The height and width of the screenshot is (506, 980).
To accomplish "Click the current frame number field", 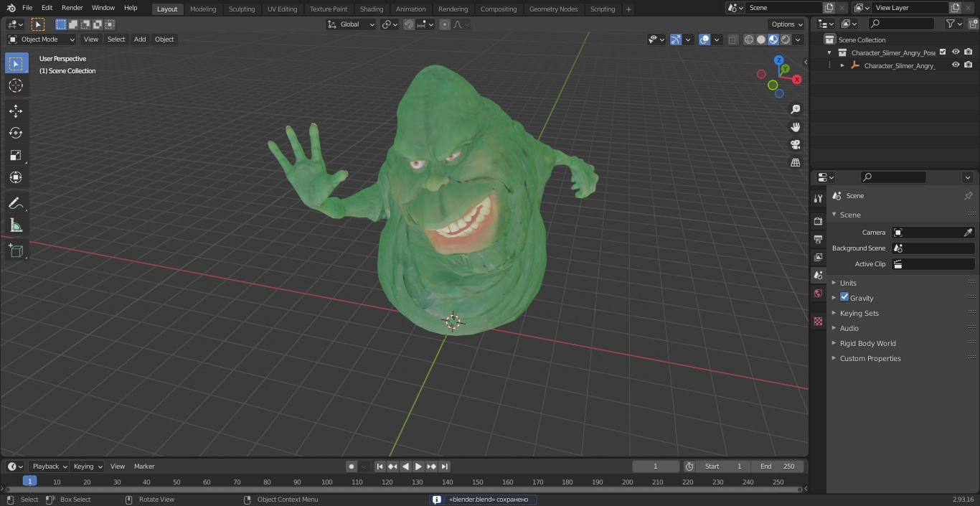I will 656,467.
